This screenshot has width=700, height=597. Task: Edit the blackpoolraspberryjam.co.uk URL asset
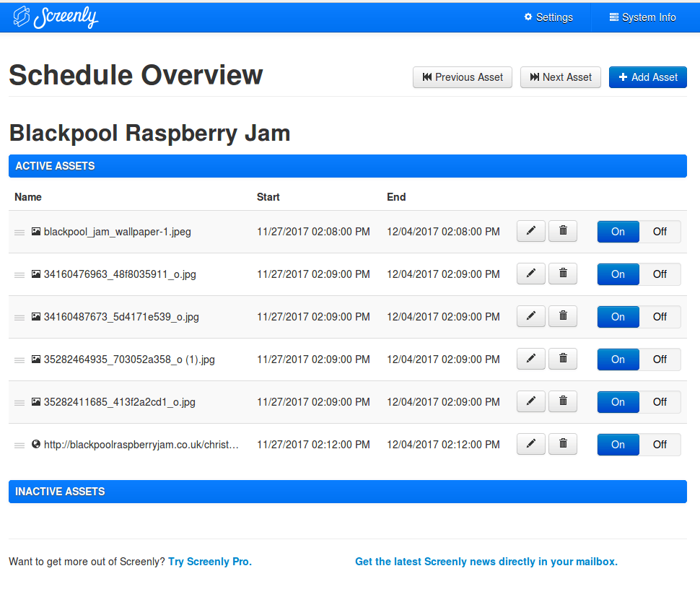tap(530, 444)
